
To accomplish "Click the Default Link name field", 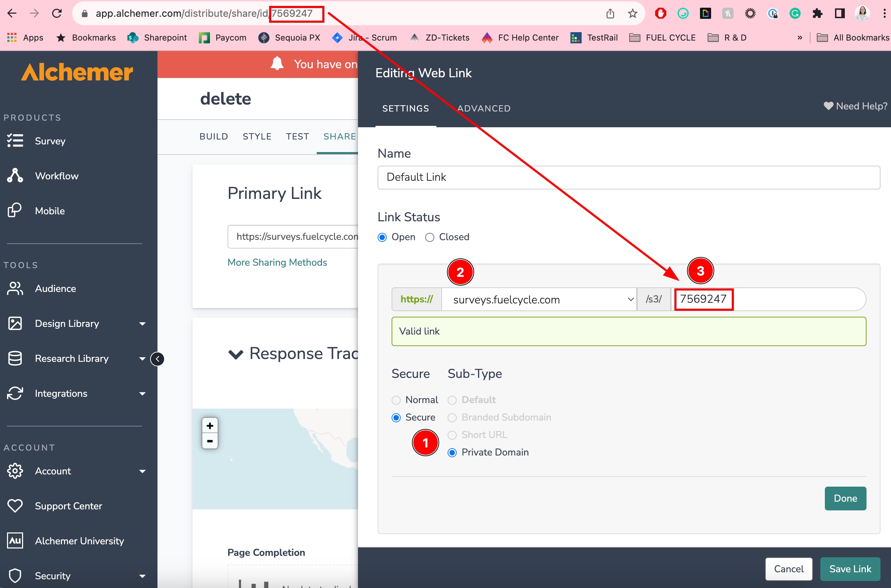I will click(628, 177).
